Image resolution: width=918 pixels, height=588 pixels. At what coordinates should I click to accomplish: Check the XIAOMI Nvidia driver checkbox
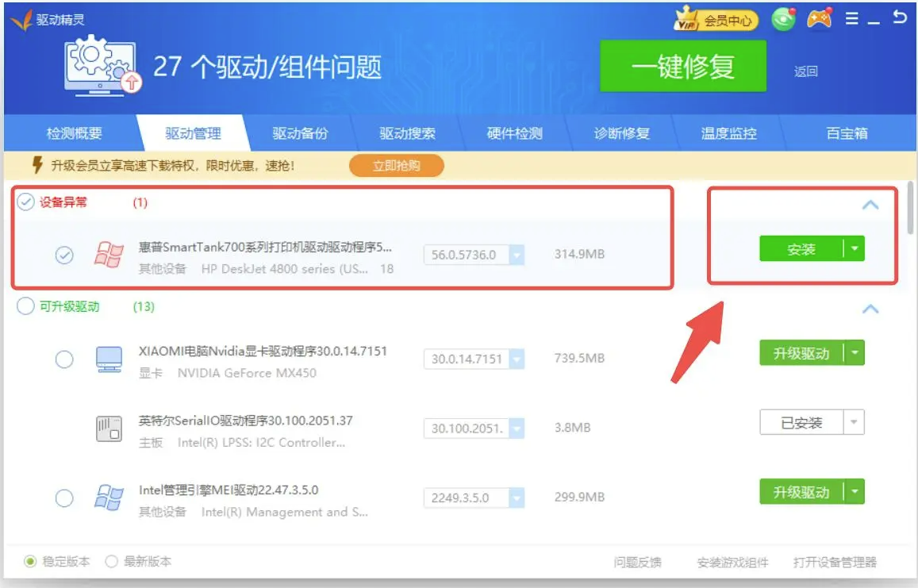64,359
